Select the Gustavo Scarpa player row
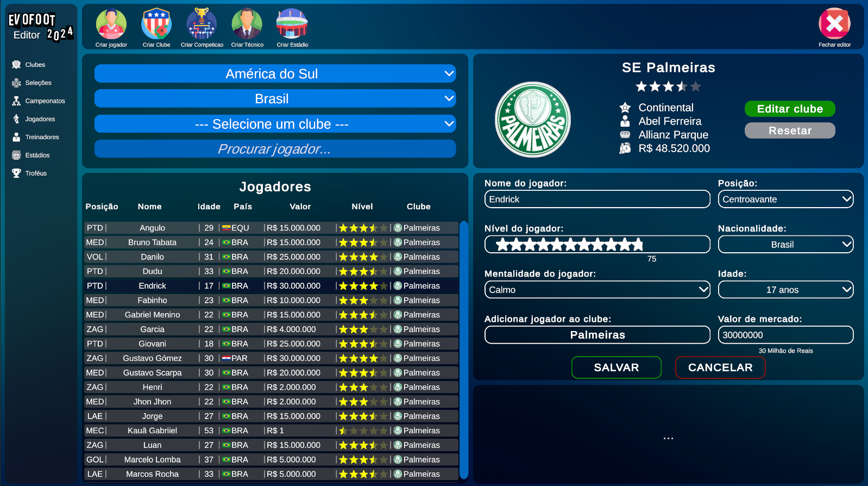The image size is (868, 486). [271, 373]
